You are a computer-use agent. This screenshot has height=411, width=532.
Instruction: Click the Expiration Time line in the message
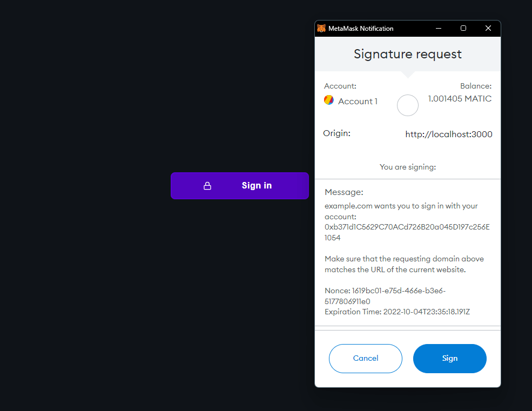(x=397, y=312)
